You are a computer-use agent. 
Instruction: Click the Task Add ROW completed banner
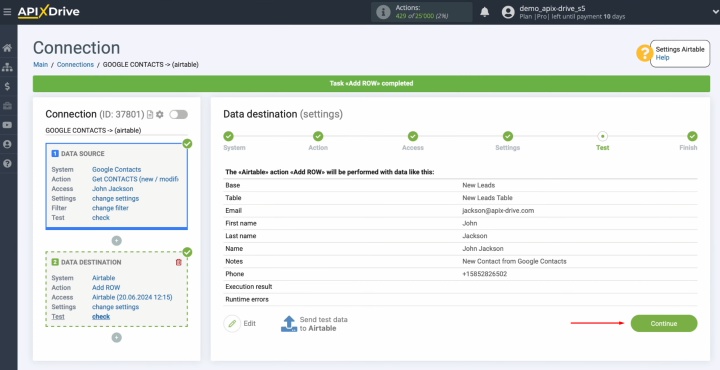(371, 84)
